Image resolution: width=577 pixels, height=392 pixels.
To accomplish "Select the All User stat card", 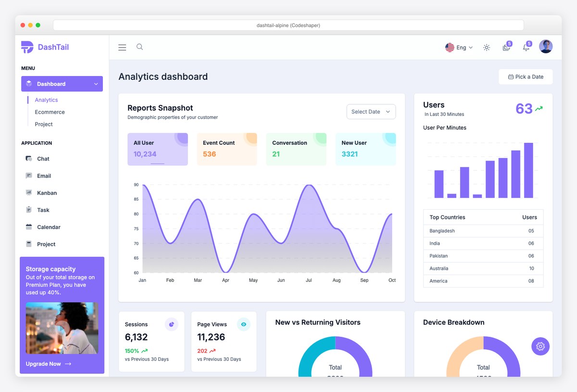I will [158, 149].
